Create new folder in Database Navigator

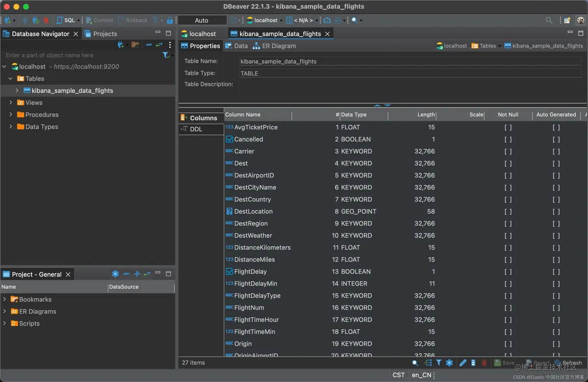[135, 45]
